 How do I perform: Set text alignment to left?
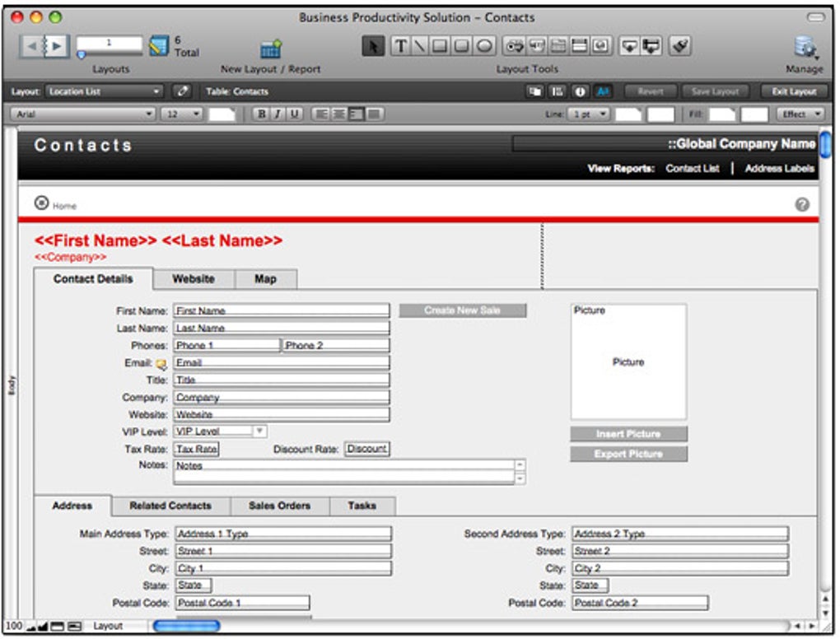(x=321, y=114)
